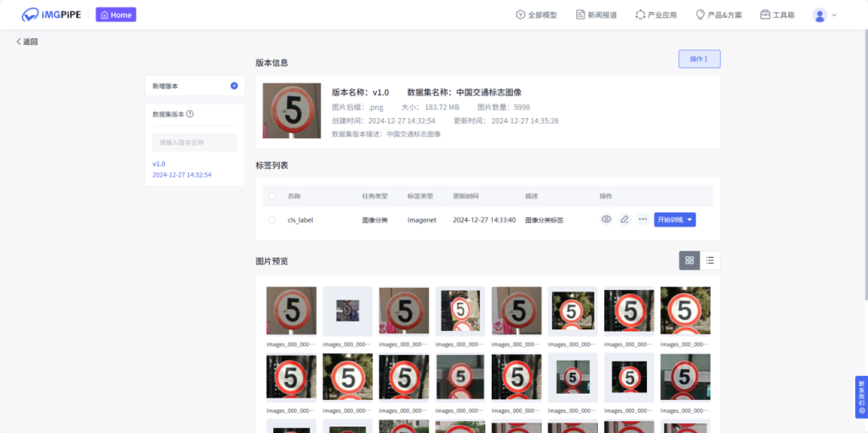Click the 标签类型 column header
This screenshot has width=868, height=433.
(420, 196)
